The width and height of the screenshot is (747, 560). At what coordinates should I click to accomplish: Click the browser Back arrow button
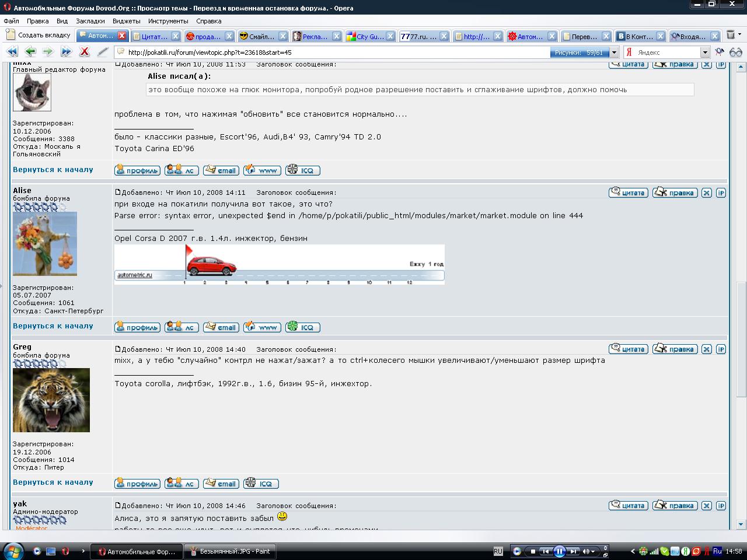(x=30, y=52)
